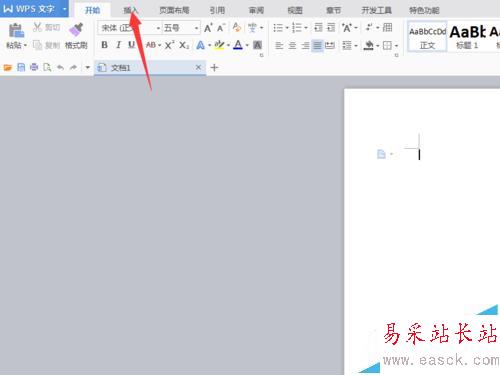Click the save icon in quick toolbar
Viewport: 500px width, 375px height.
coord(21,68)
